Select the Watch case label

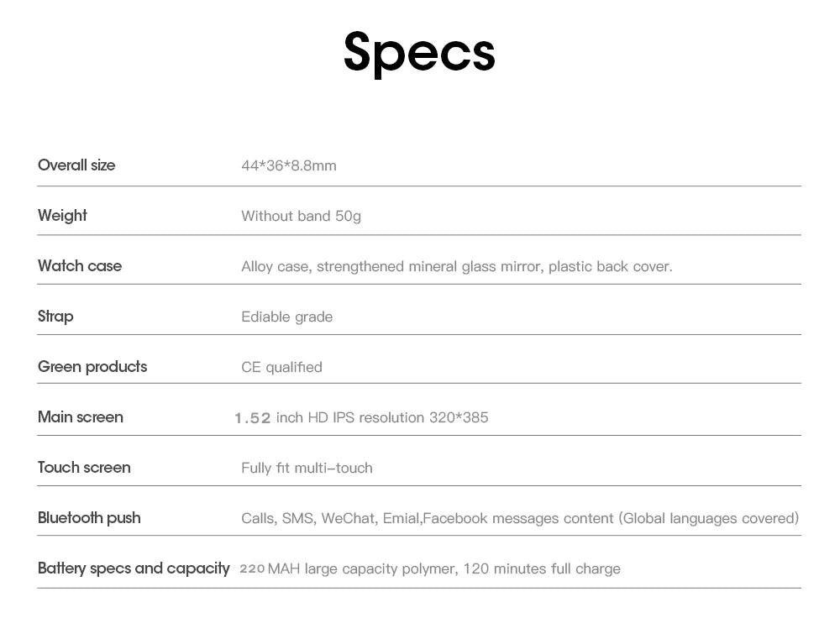(x=80, y=265)
